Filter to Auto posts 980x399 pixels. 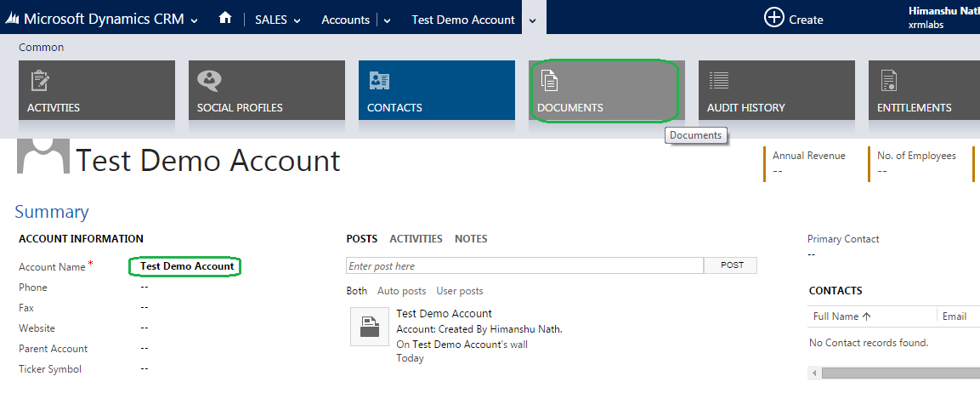[402, 291]
